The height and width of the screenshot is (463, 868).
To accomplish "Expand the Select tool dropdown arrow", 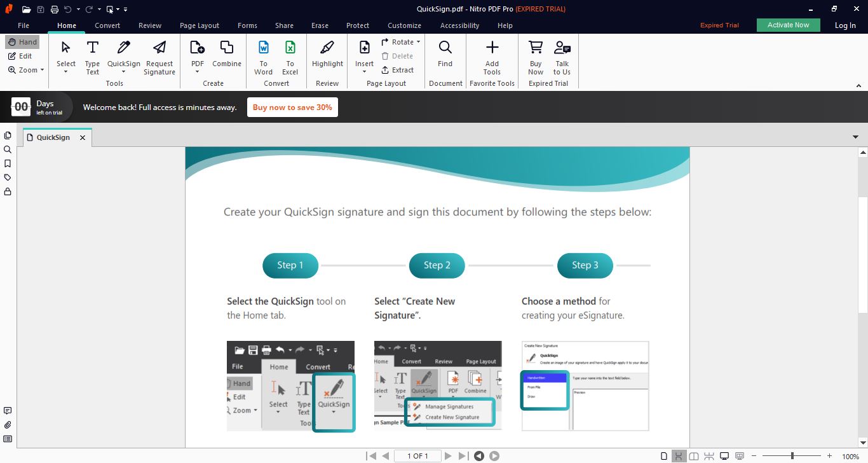I will 66,72.
